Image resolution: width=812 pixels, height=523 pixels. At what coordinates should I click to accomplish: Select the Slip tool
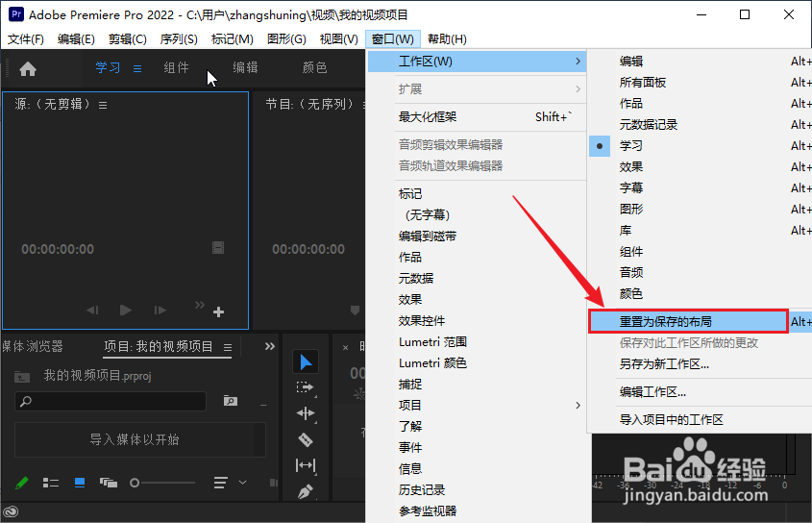pyautogui.click(x=305, y=465)
